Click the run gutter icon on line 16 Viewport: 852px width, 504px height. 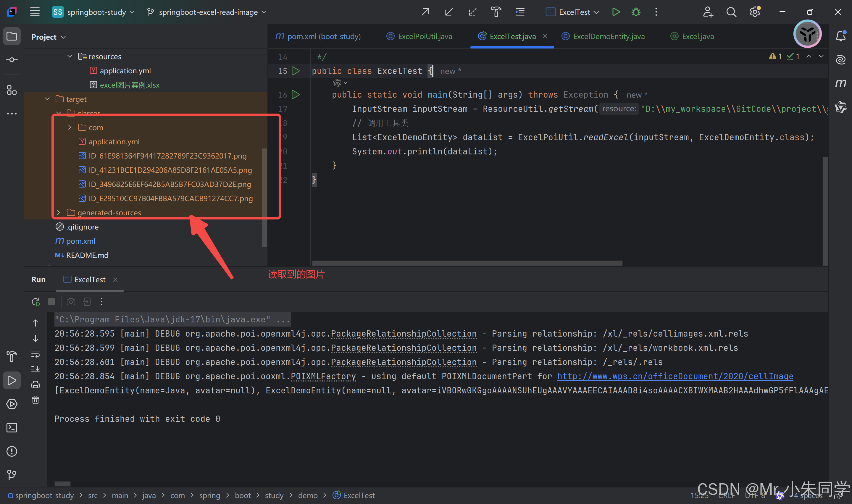296,95
